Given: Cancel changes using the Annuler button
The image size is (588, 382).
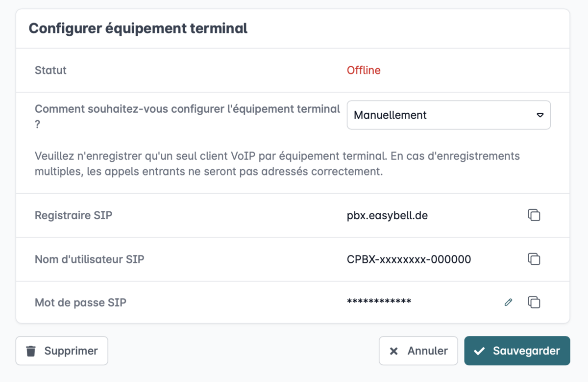Looking at the screenshot, I should [418, 351].
